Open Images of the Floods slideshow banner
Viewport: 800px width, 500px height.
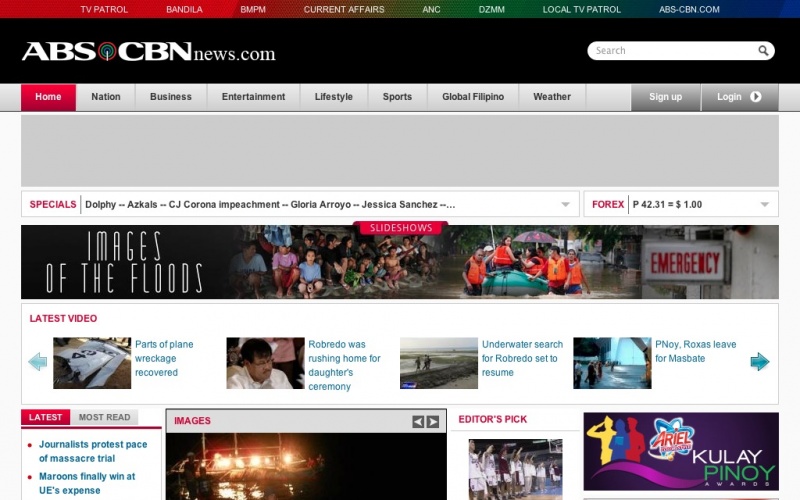400,262
